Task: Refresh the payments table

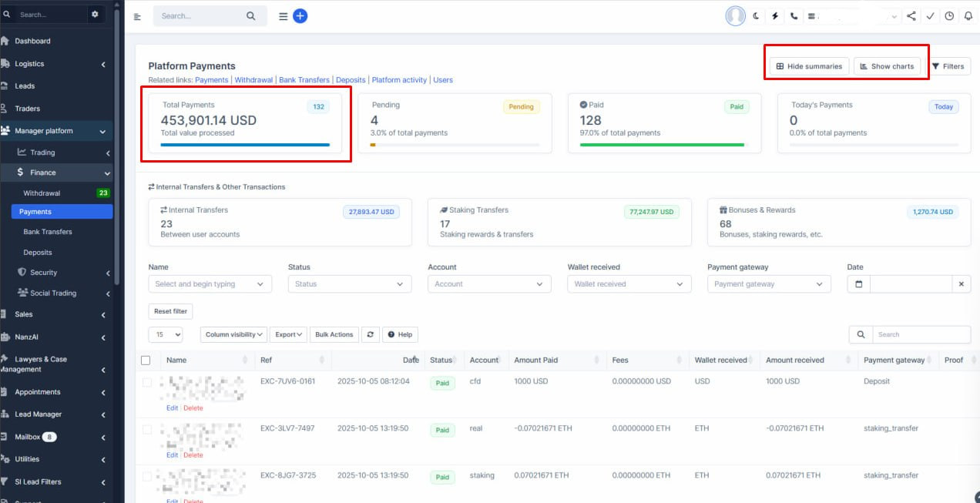Action: (371, 334)
